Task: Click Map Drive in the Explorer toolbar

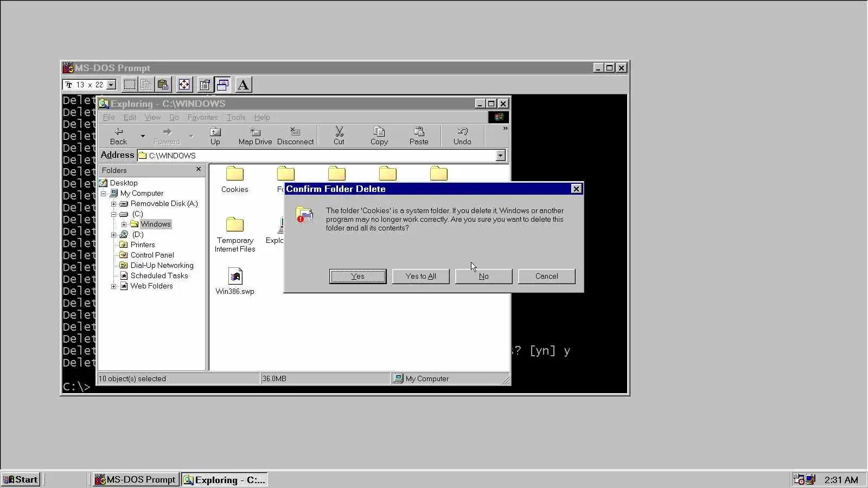Action: pos(255,136)
